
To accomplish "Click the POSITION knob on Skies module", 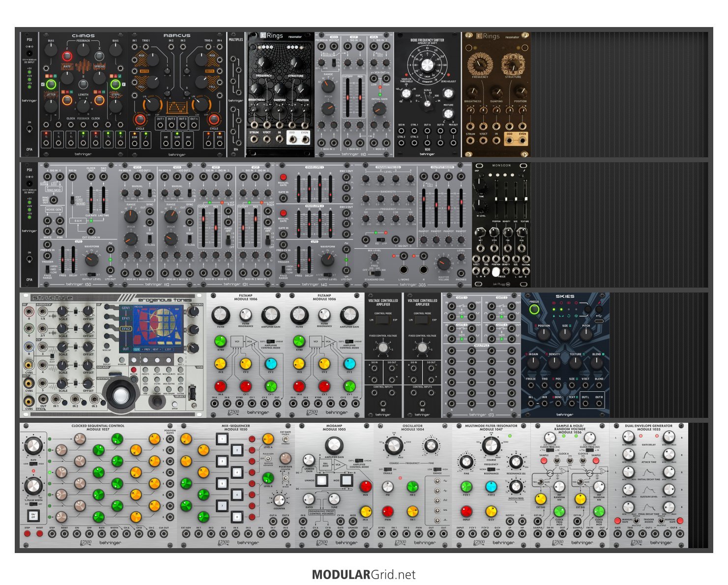I will [x=543, y=335].
